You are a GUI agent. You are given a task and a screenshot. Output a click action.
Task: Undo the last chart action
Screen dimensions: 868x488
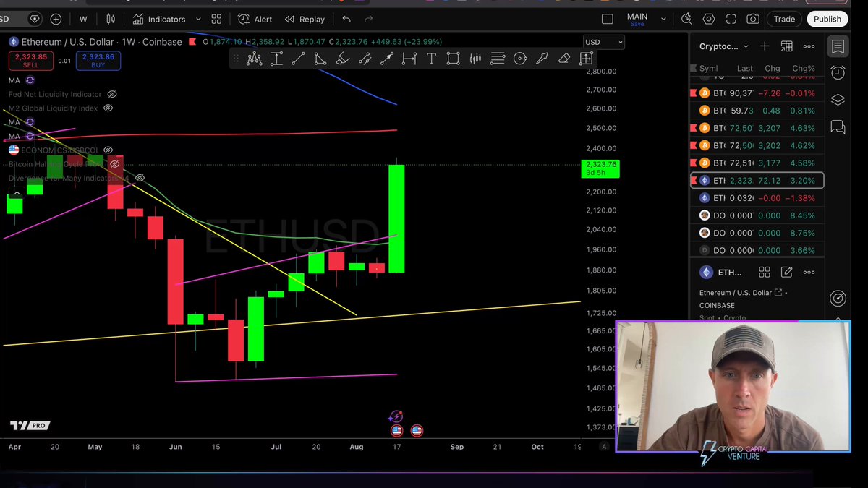pyautogui.click(x=346, y=20)
